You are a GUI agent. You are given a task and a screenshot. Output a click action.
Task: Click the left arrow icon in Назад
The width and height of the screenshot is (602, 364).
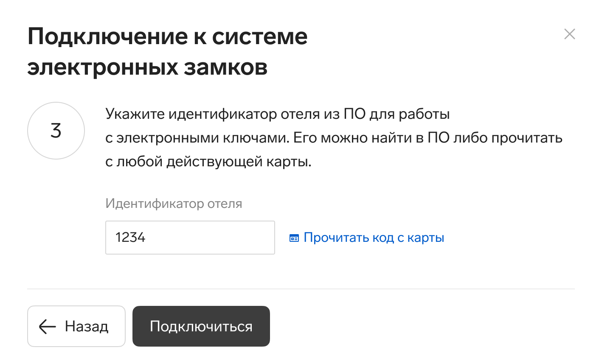(x=48, y=326)
